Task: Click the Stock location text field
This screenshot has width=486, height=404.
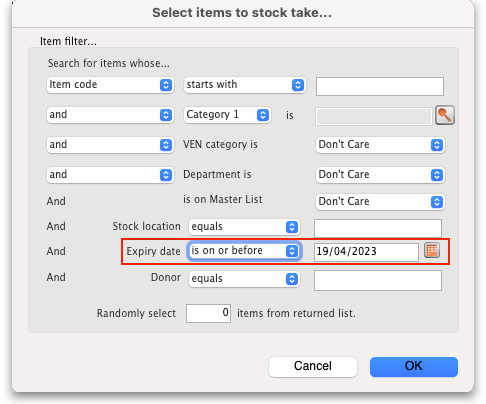Action: [378, 228]
